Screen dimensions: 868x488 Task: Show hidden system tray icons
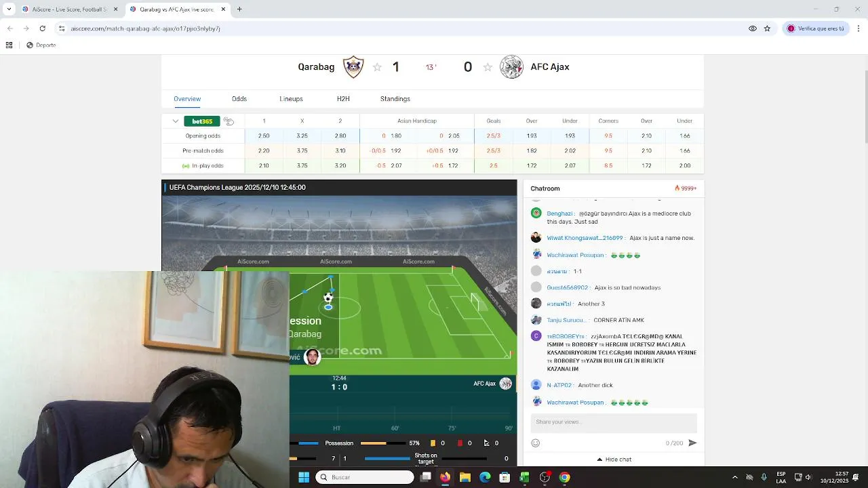point(734,477)
